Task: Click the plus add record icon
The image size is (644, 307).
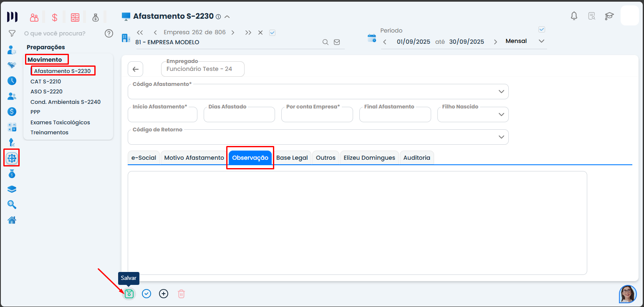Action: click(x=164, y=294)
